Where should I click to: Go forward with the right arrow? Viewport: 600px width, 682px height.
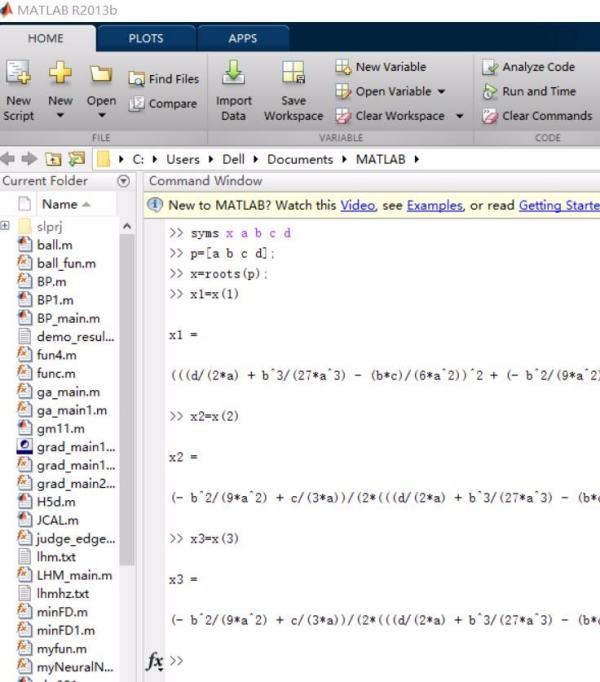tap(29, 159)
